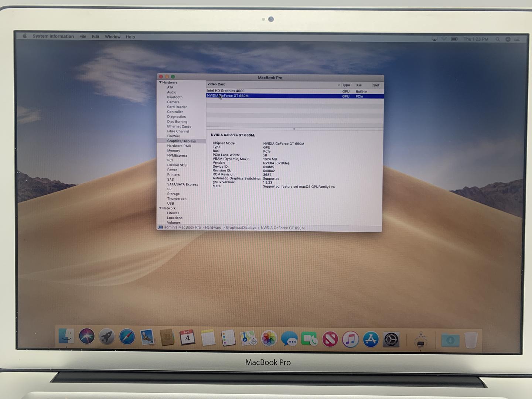The height and width of the screenshot is (399, 532).
Task: Click the AirPlay display icon
Action: (434, 39)
